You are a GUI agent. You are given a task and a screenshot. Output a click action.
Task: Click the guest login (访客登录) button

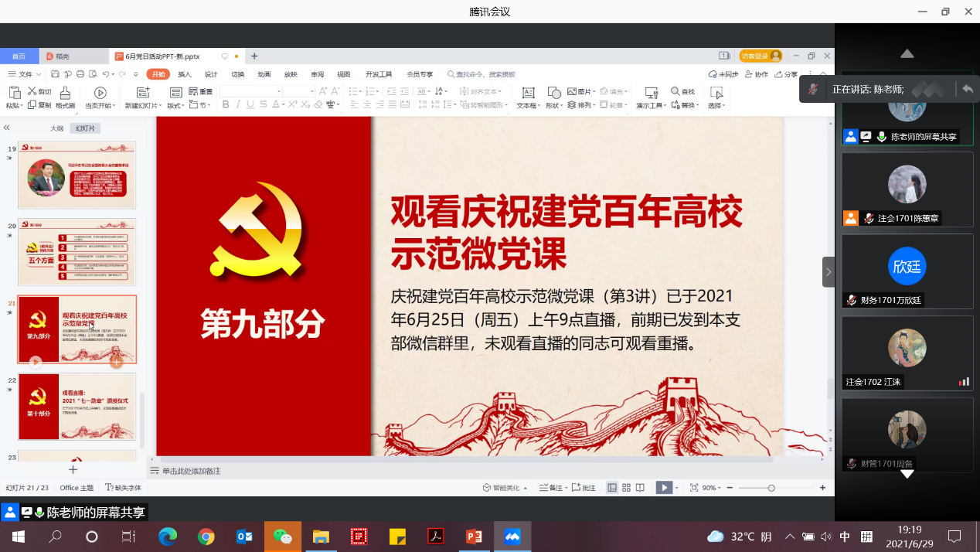click(x=761, y=56)
